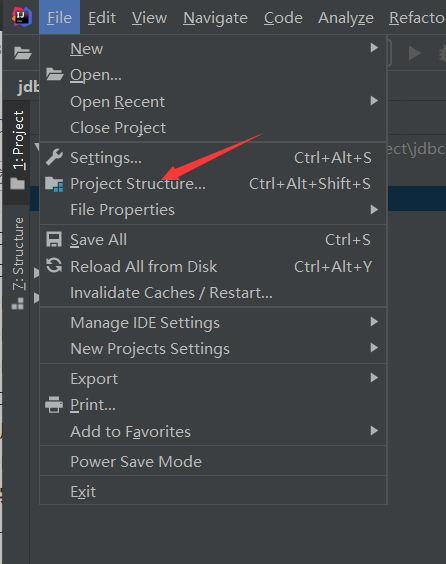The height and width of the screenshot is (564, 446).
Task: Open the Edit menu
Action: click(x=102, y=18)
